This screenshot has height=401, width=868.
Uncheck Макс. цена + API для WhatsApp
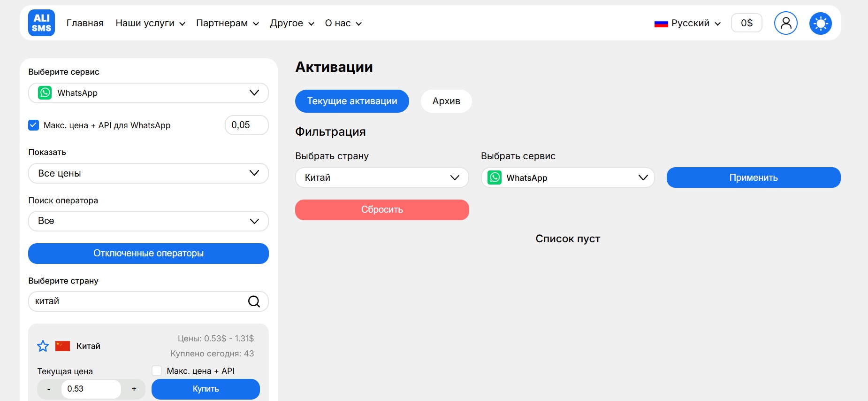pos(33,125)
